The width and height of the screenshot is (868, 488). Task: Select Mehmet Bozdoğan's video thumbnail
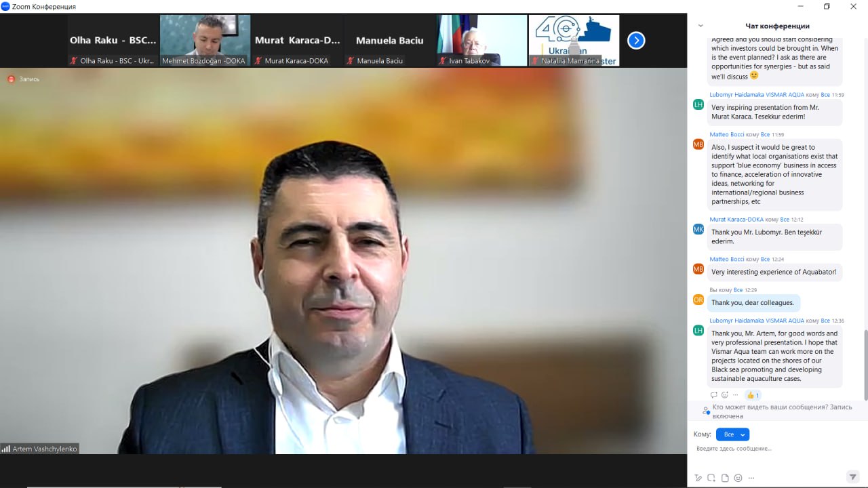pyautogui.click(x=205, y=41)
